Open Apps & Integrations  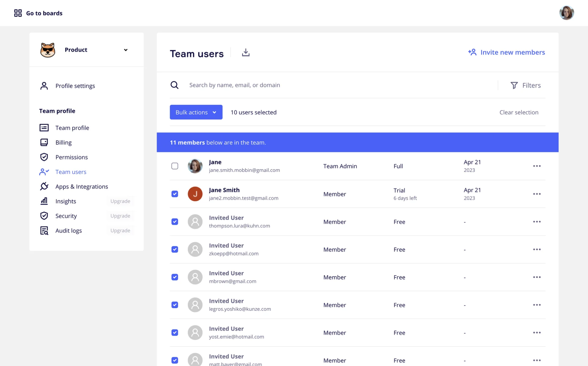click(x=82, y=186)
